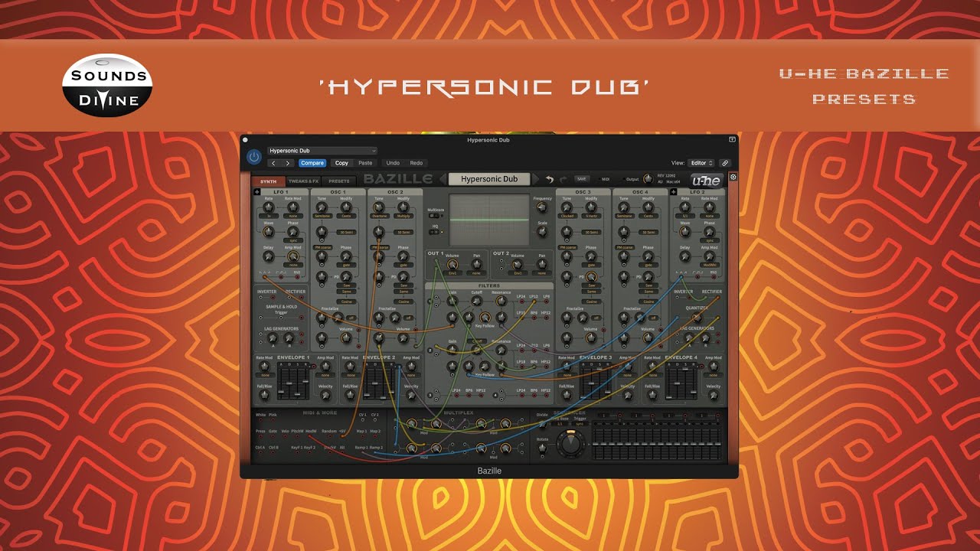This screenshot has width=980, height=551.
Task: Go to next preset with host right arrow
Action: point(288,163)
